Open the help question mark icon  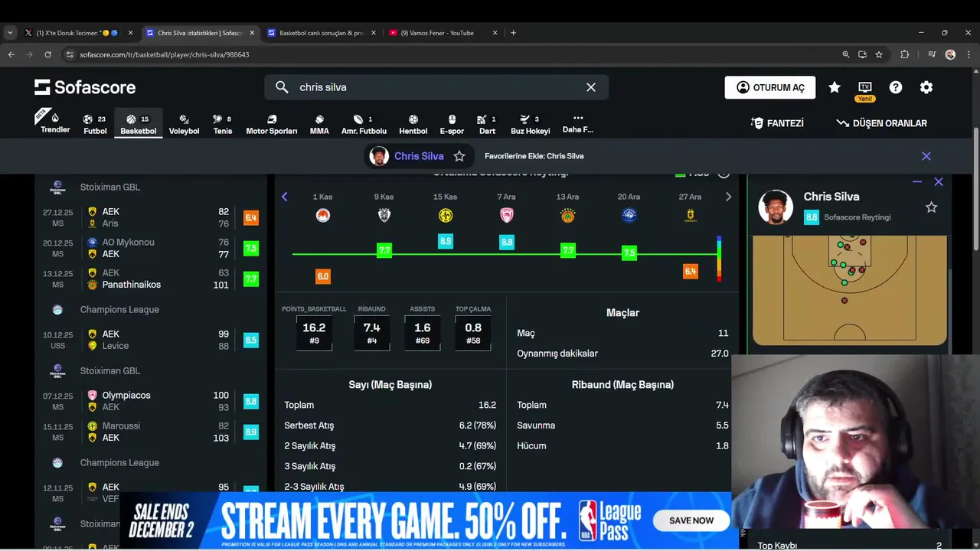896,87
